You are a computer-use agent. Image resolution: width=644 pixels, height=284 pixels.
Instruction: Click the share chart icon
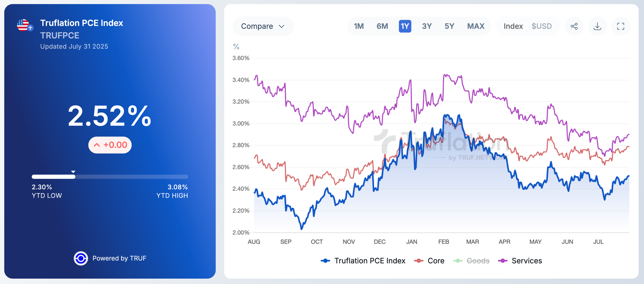pos(574,26)
